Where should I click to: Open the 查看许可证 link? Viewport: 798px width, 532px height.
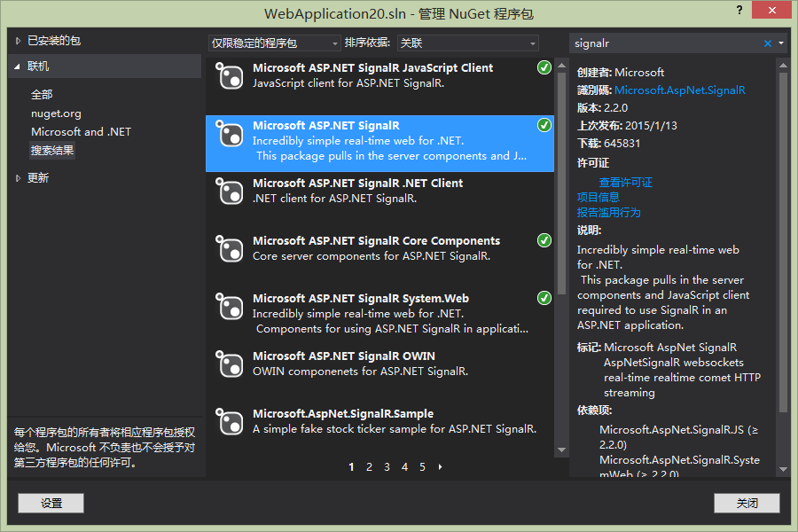point(625,183)
